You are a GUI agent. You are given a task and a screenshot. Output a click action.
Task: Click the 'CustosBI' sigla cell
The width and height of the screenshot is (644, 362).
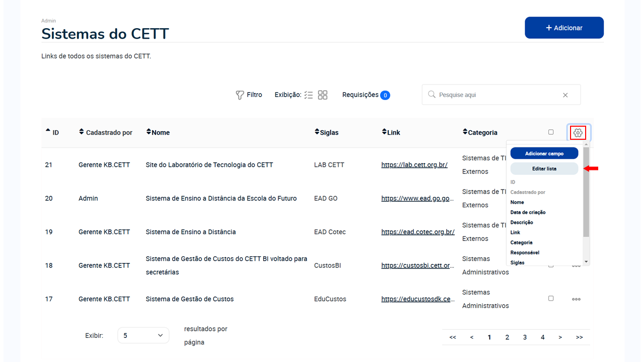click(328, 265)
